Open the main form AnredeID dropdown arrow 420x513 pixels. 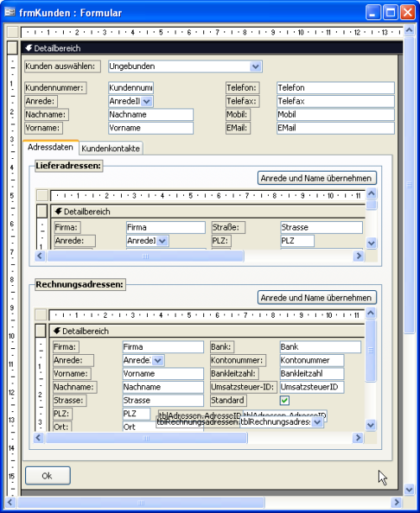tap(147, 101)
